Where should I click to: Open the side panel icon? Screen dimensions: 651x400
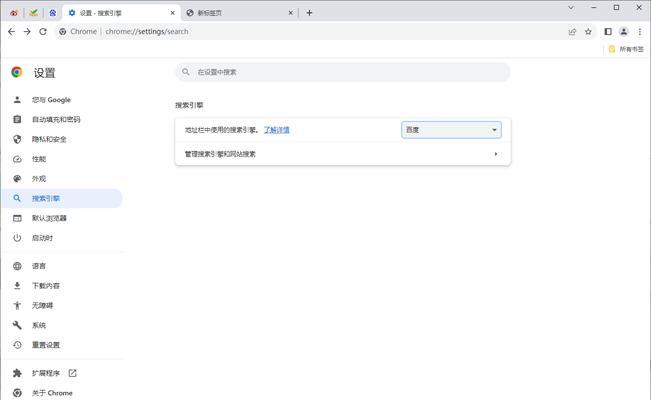pos(608,32)
